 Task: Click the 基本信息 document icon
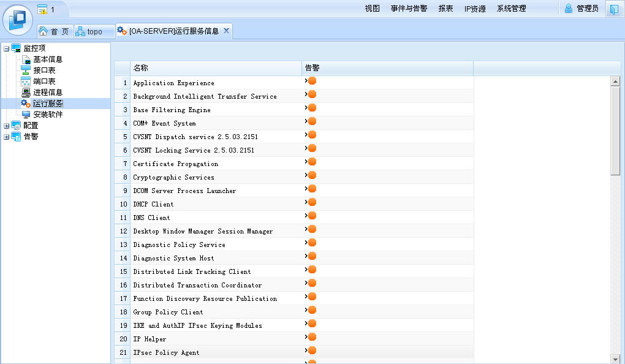[26, 59]
